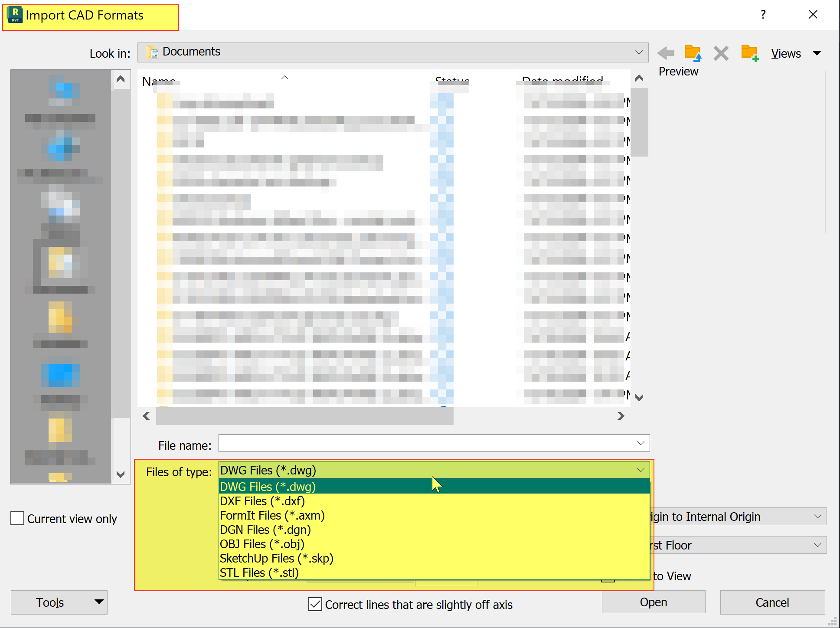Viewport: 840px width, 628px height.
Task: Click the Revit icon in title bar
Action: (x=15, y=15)
